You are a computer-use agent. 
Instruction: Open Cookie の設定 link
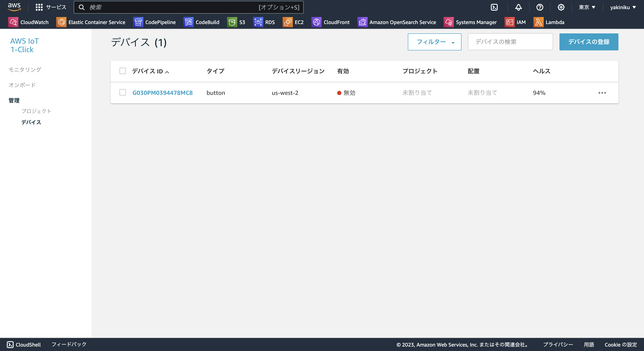point(621,344)
